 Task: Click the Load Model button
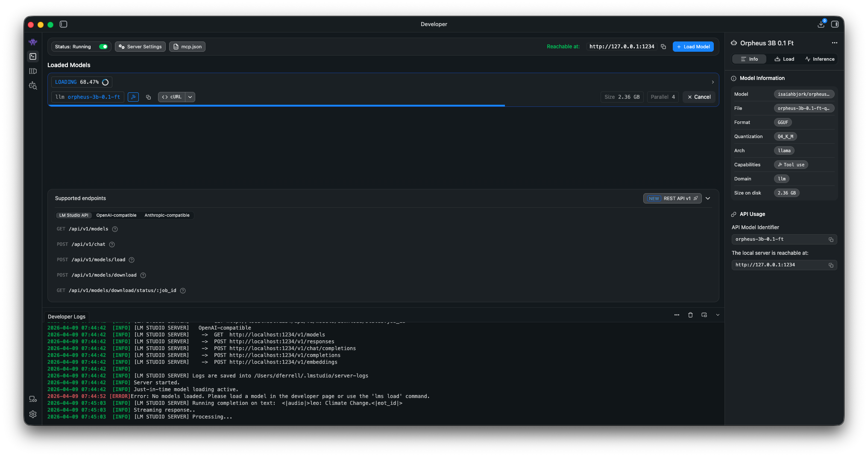[x=693, y=47]
